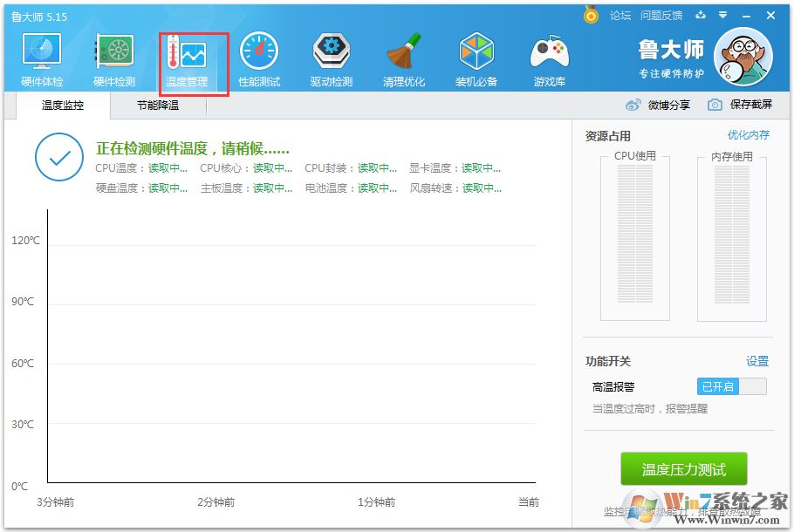Click the 优化内存 link

click(x=749, y=135)
